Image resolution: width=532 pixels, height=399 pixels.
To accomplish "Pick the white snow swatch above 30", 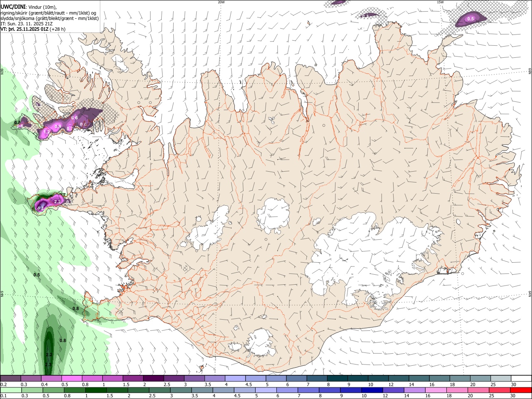I will tap(521, 379).
